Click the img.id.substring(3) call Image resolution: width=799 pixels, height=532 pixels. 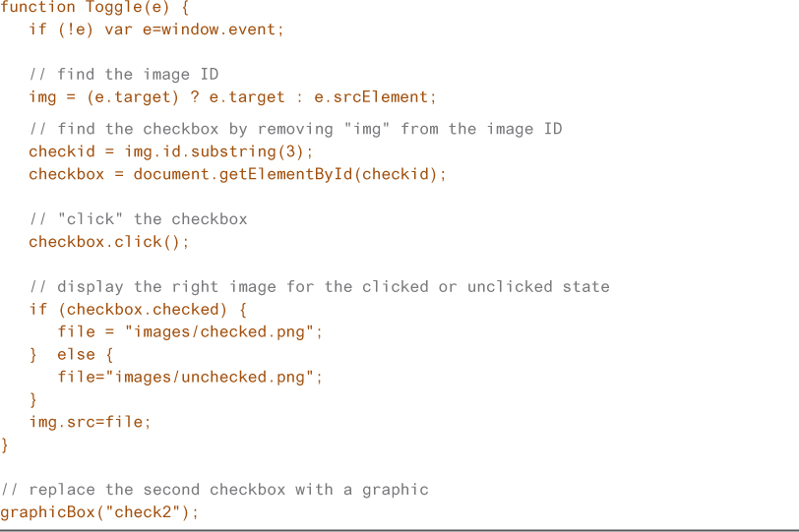coord(218,151)
